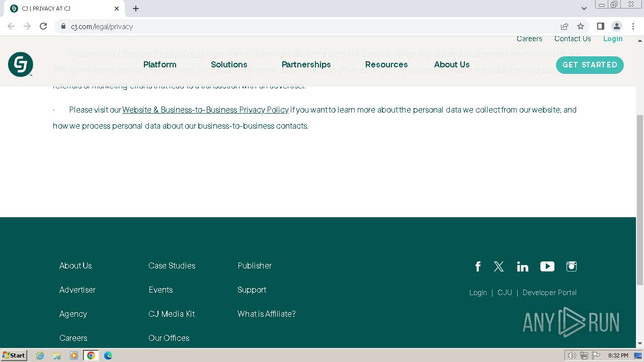644x362 pixels.
Task: Open Careers link in top bar
Action: point(529,39)
